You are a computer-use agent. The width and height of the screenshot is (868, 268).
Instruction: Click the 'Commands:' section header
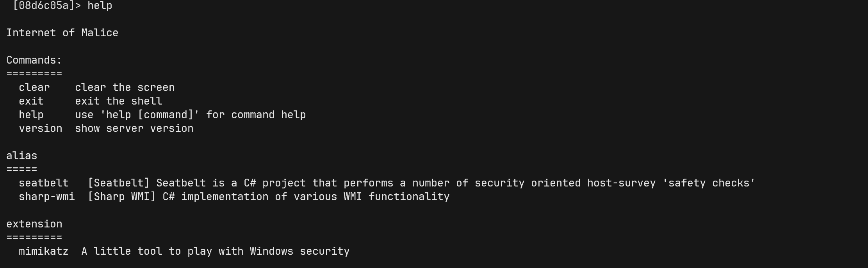pyautogui.click(x=34, y=60)
